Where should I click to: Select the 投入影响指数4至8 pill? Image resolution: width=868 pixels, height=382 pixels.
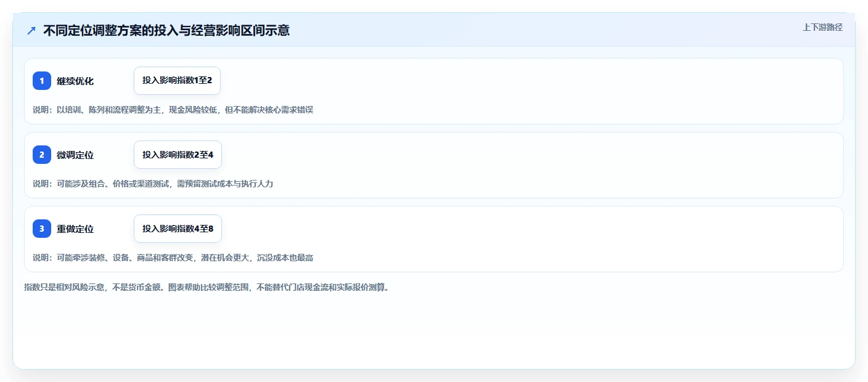pyautogui.click(x=178, y=229)
